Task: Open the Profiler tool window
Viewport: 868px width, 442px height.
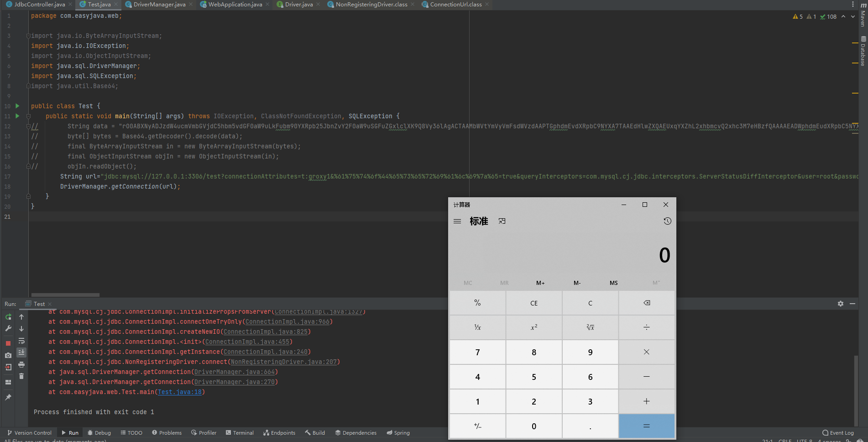Action: [204, 433]
